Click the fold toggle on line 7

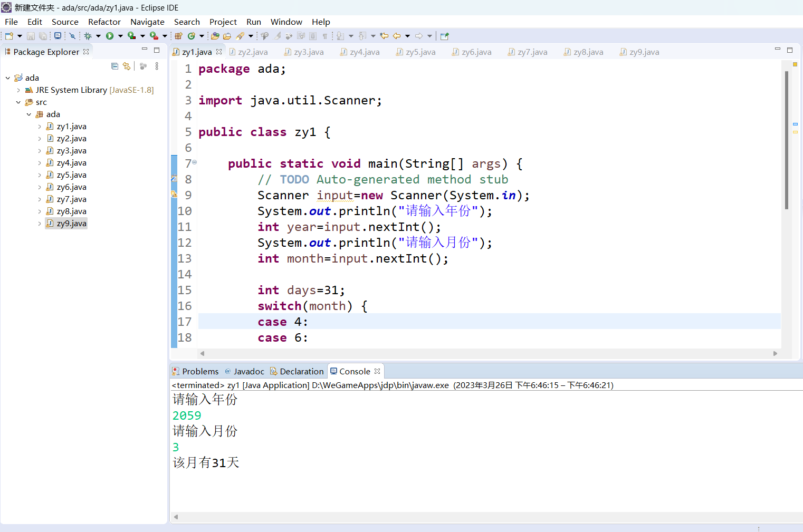[194, 162]
